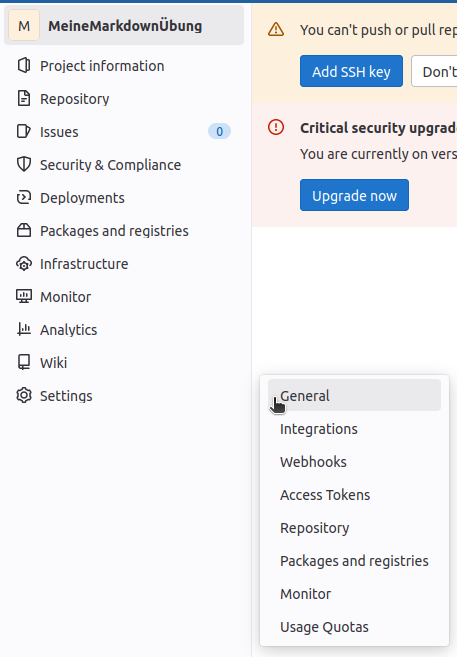Click the Infrastructure cloud gear icon
Screen dimensions: 457x657
pyautogui.click(x=24, y=264)
